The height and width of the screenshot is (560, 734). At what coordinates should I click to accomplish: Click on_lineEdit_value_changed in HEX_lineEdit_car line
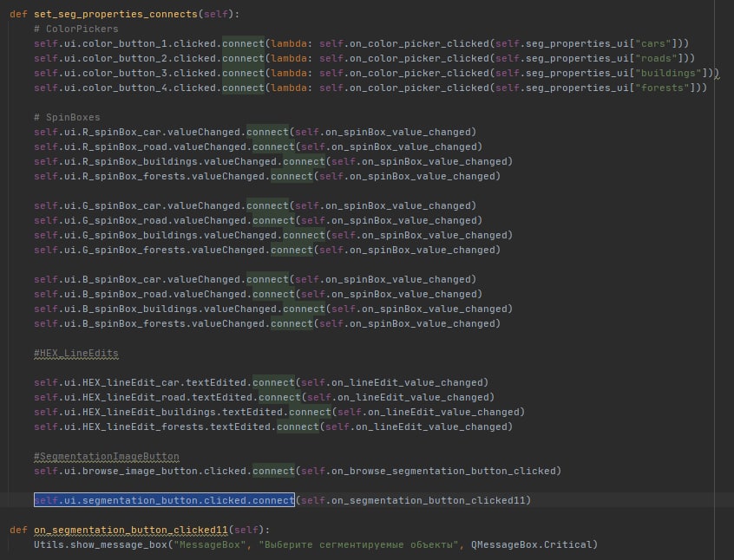[x=407, y=382]
